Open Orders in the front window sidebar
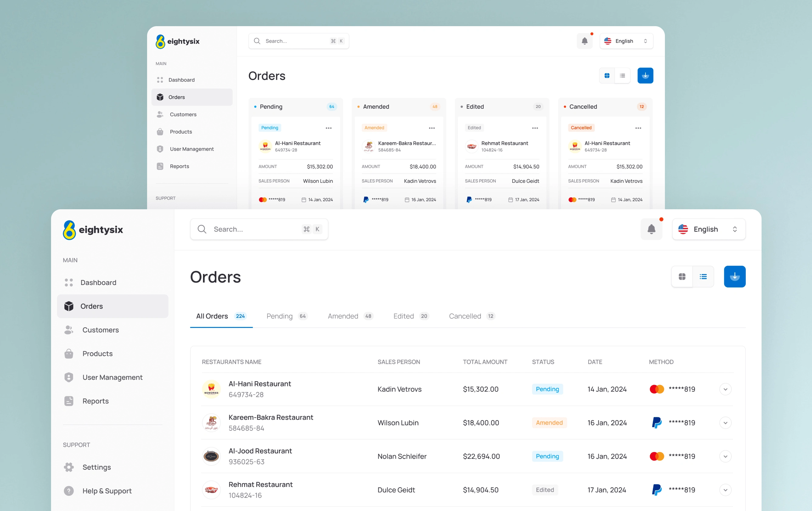Image resolution: width=812 pixels, height=511 pixels. [113, 306]
